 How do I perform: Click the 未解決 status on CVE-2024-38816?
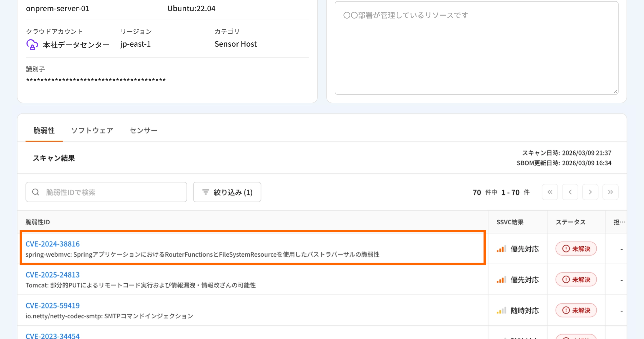[576, 249]
